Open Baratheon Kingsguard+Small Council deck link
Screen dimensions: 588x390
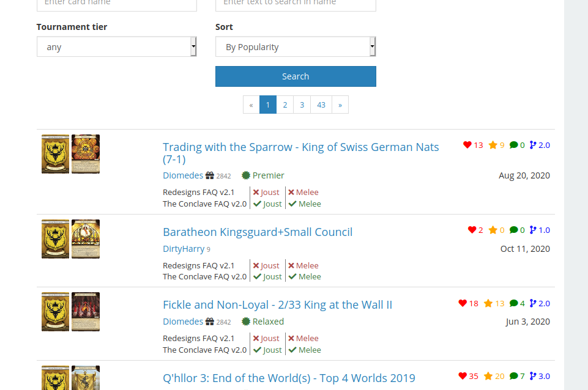coord(258,232)
